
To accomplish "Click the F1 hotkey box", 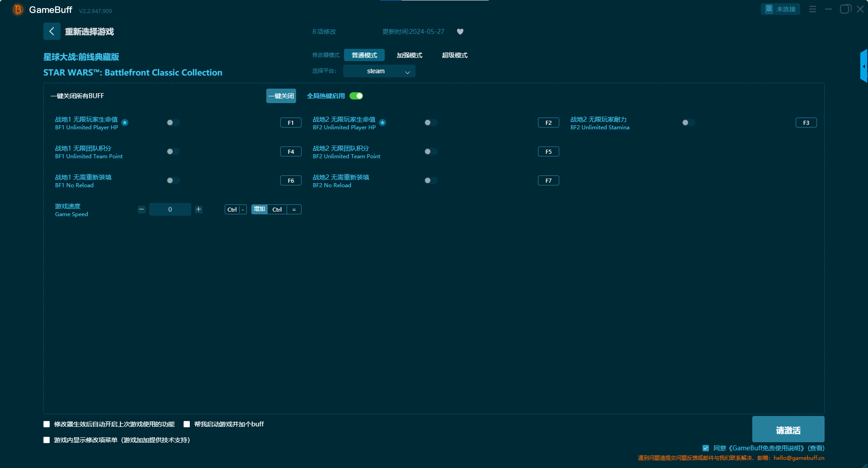I will (x=291, y=123).
